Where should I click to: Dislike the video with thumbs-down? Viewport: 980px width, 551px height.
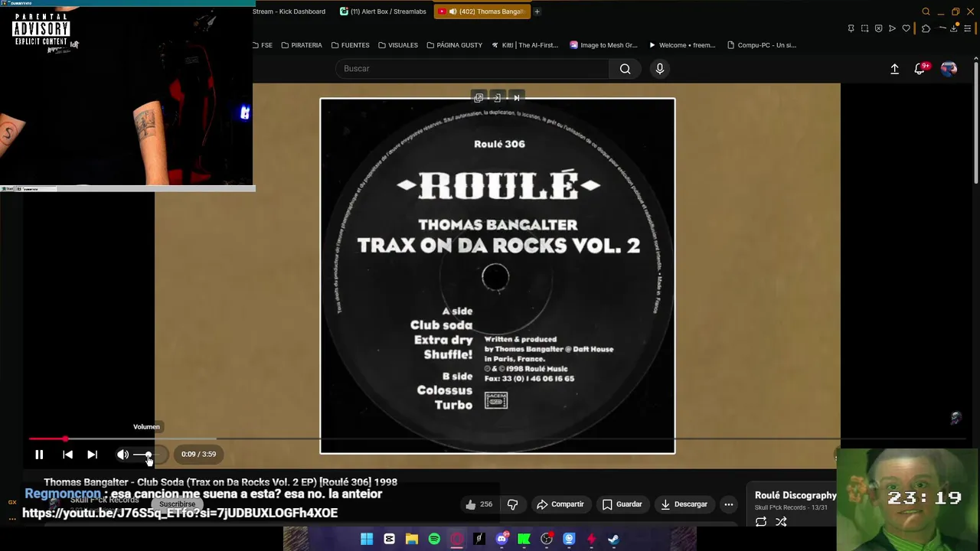tap(513, 504)
